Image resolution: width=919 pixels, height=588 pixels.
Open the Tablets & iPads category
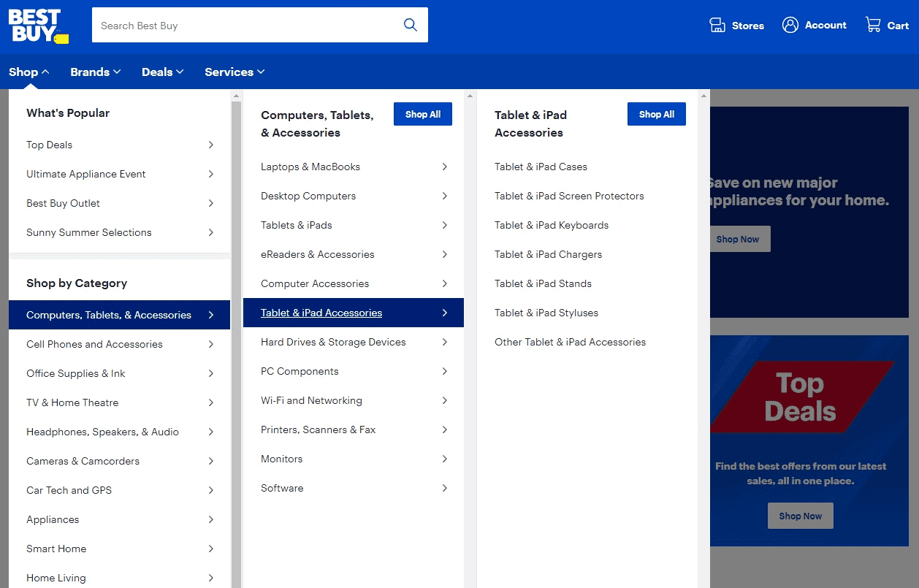pos(296,225)
